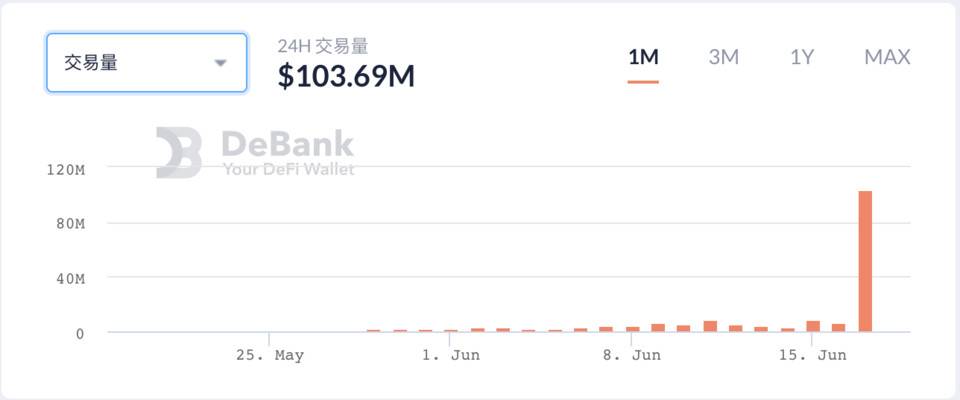Switch to the 1Y time range
Image resolution: width=960 pixels, height=400 pixels.
click(801, 58)
